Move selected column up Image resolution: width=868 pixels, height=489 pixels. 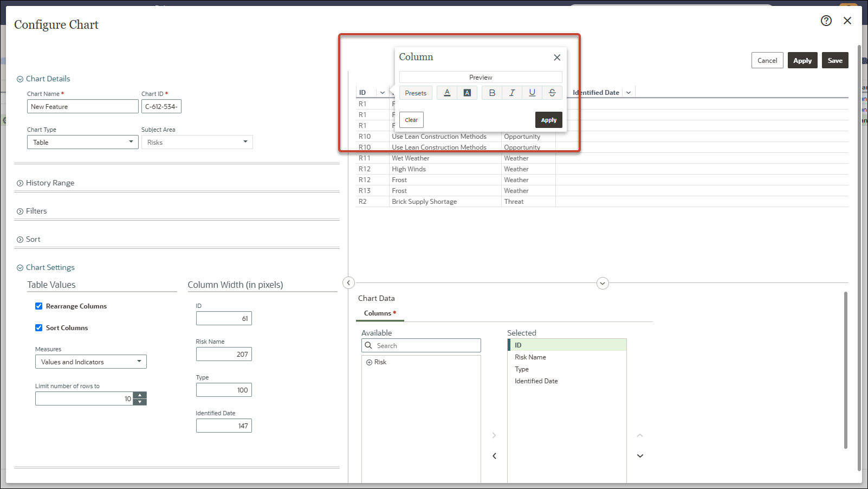click(x=640, y=435)
